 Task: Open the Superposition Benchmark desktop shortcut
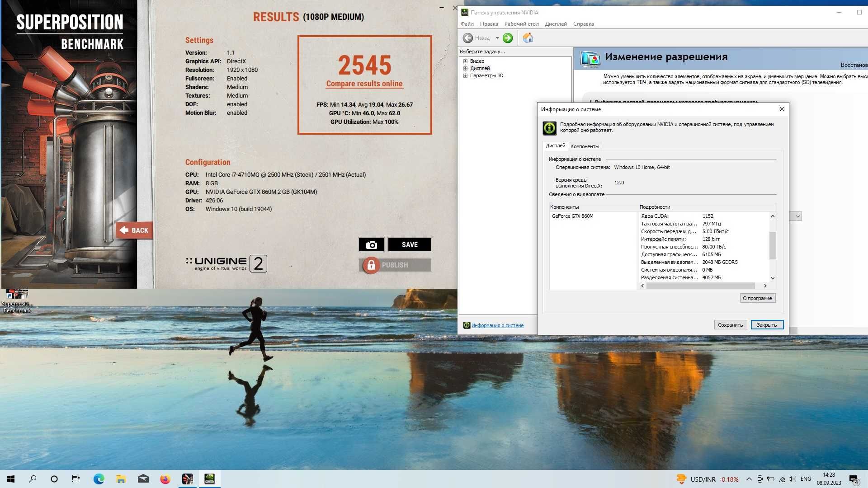tap(17, 301)
